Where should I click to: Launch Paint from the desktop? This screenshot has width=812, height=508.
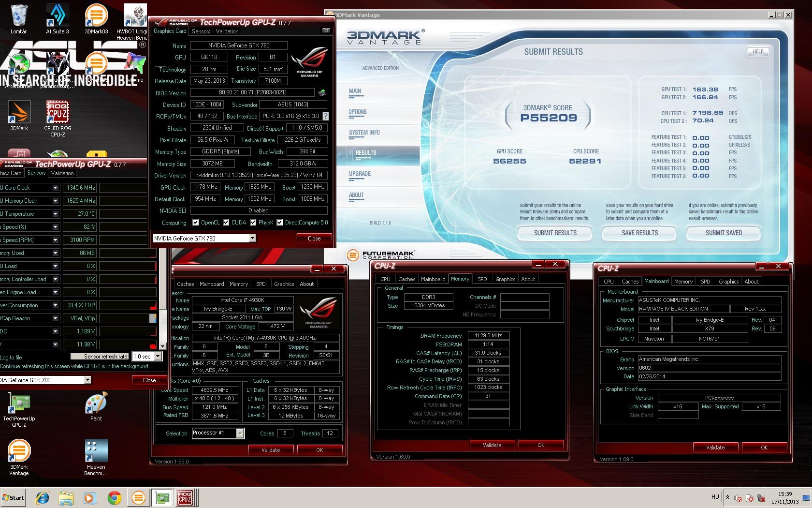[x=96, y=407]
